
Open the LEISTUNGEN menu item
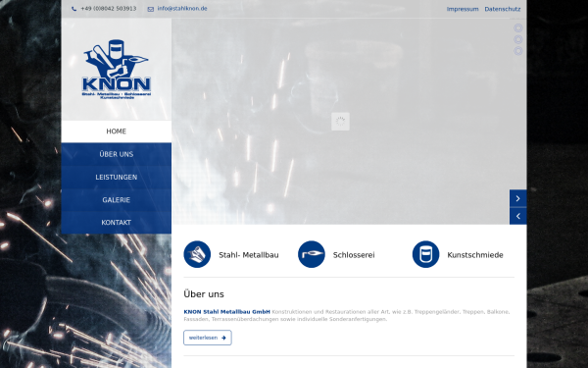(117, 178)
